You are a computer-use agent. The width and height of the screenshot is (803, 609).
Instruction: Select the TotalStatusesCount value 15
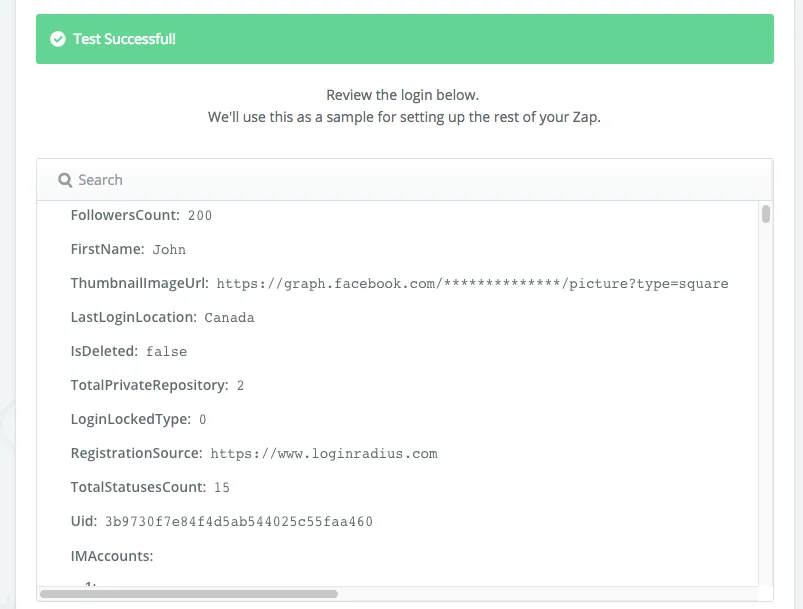click(221, 487)
